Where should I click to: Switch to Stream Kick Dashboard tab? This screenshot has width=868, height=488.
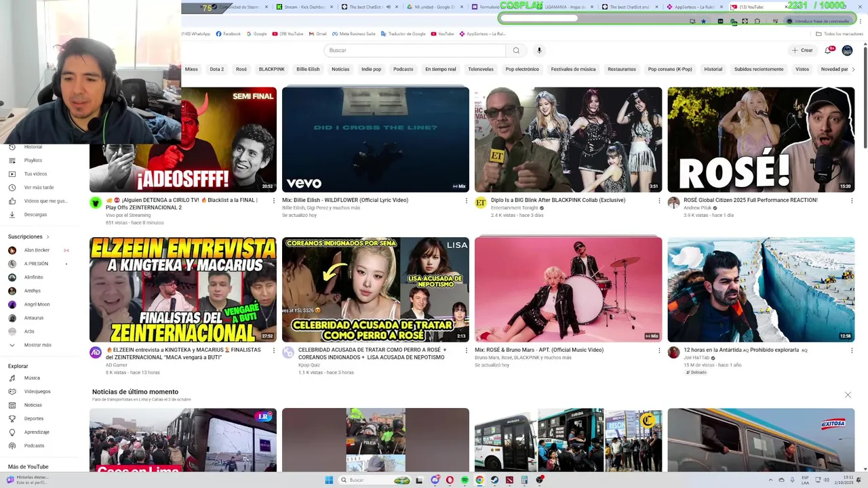point(303,7)
